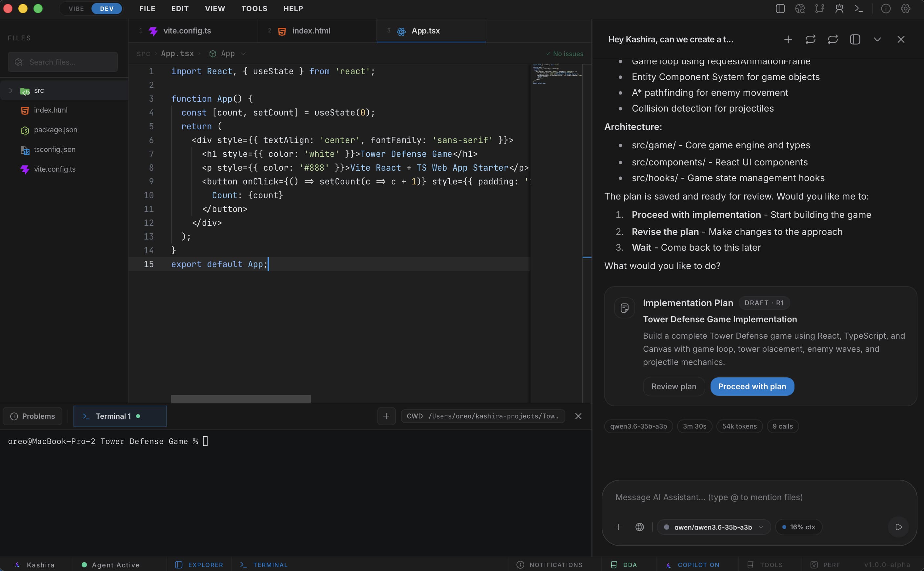Open settings with the gear icon

906,8
